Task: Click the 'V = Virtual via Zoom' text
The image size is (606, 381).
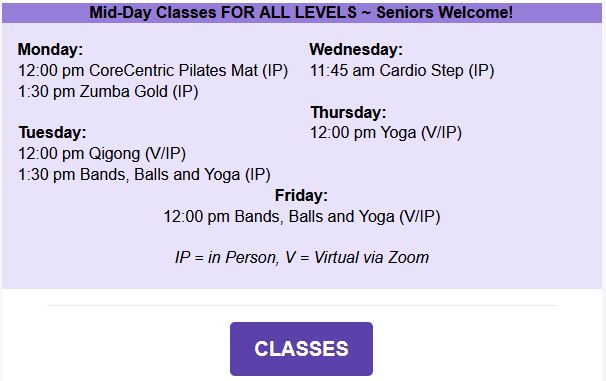Action: tap(357, 257)
